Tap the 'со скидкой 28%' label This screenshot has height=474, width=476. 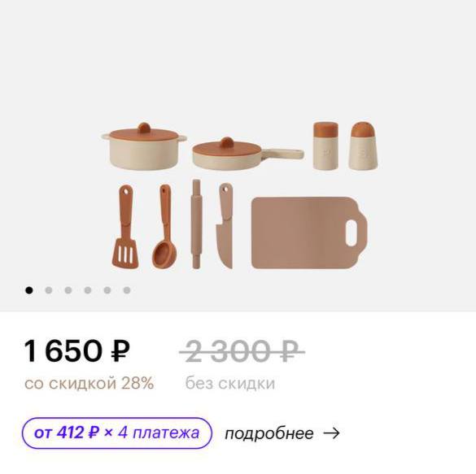pyautogui.click(x=90, y=383)
